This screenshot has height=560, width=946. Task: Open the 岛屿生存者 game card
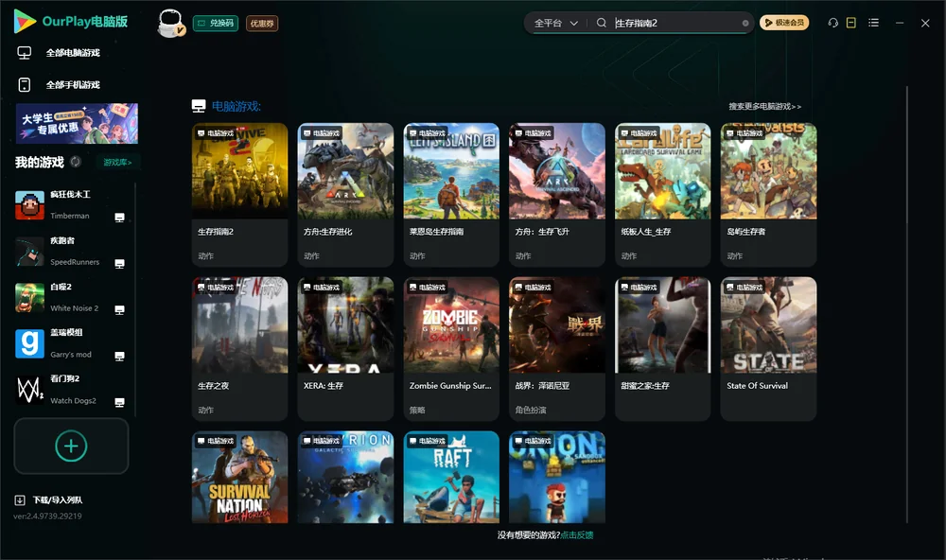pos(768,194)
